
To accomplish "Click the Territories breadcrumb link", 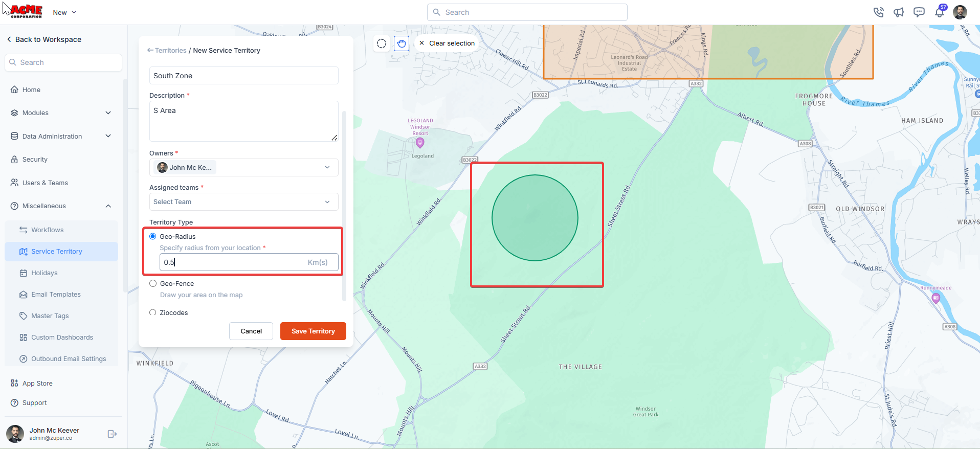I will 170,50.
